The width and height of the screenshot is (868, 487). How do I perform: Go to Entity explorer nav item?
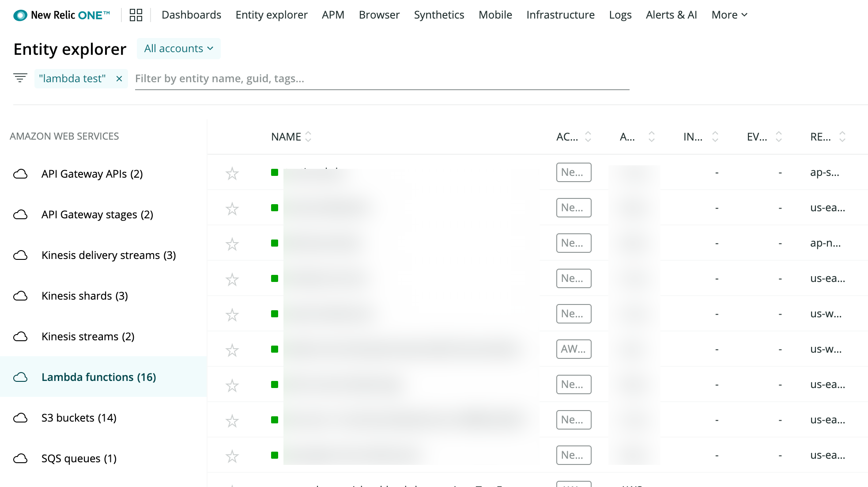(x=272, y=15)
